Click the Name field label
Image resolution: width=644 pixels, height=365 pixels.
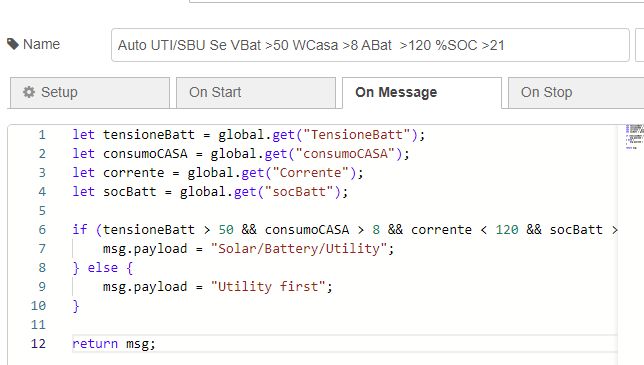pyautogui.click(x=41, y=44)
